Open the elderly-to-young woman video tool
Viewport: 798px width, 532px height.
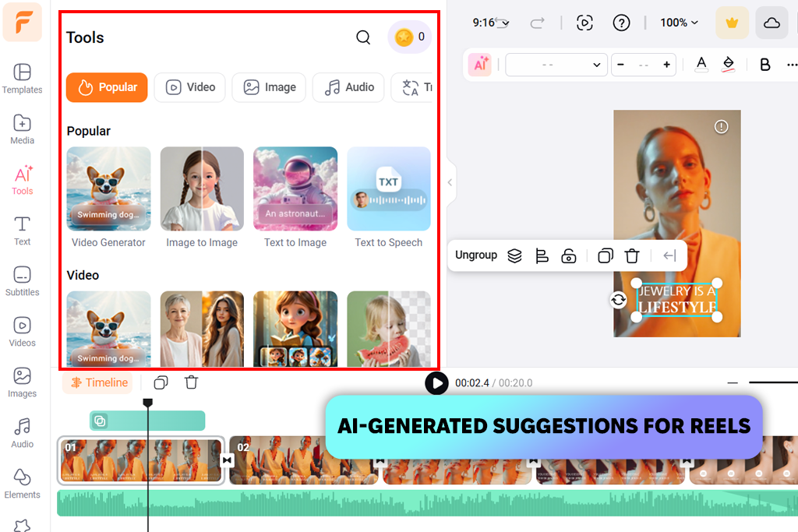(202, 329)
